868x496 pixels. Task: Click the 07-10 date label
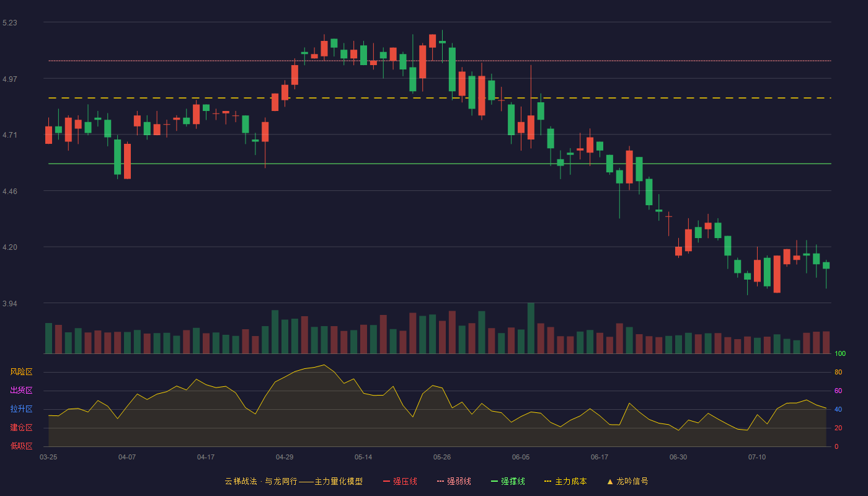(x=757, y=457)
